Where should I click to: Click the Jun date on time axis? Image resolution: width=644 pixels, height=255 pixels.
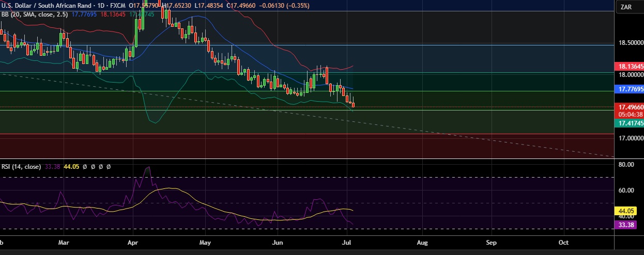(278, 242)
